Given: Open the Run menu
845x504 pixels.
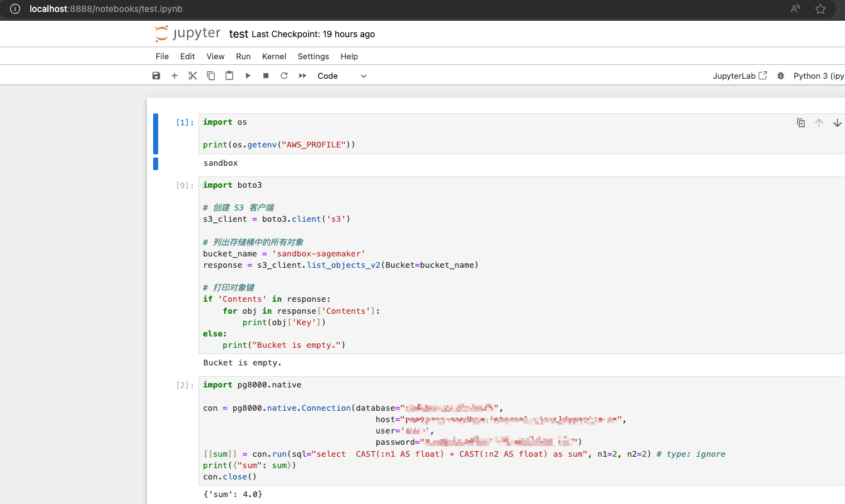Looking at the screenshot, I should (243, 56).
